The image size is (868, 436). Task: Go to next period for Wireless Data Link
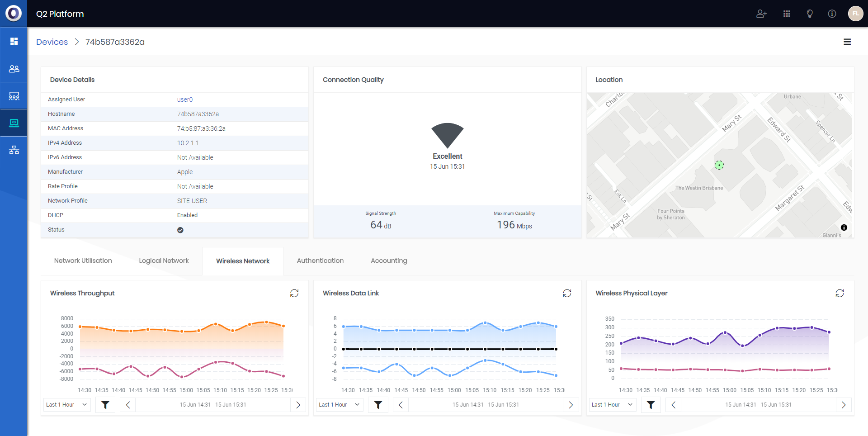point(571,405)
